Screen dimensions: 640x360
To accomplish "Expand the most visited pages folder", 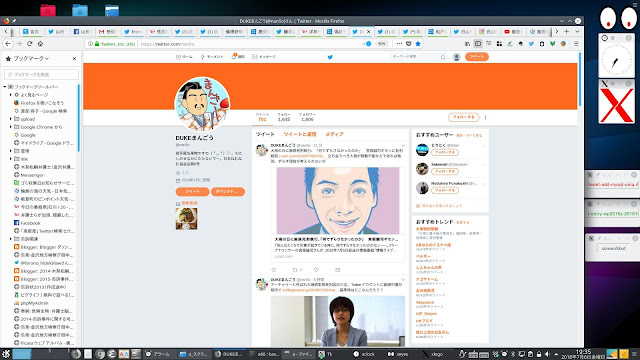I will coord(11,95).
